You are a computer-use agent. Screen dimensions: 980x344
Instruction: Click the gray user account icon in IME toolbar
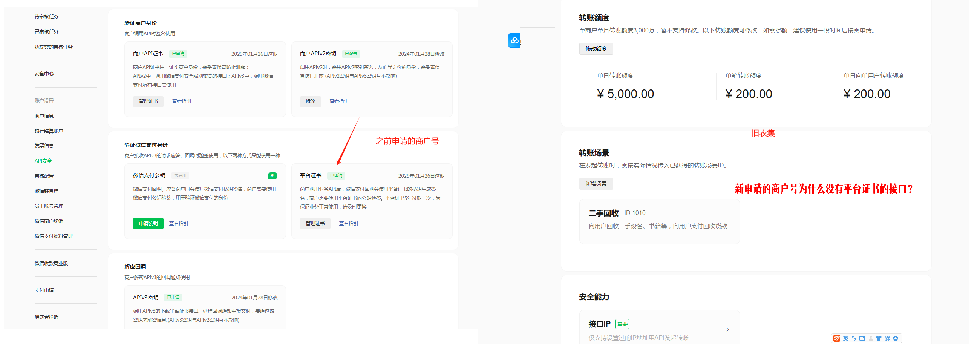click(871, 338)
